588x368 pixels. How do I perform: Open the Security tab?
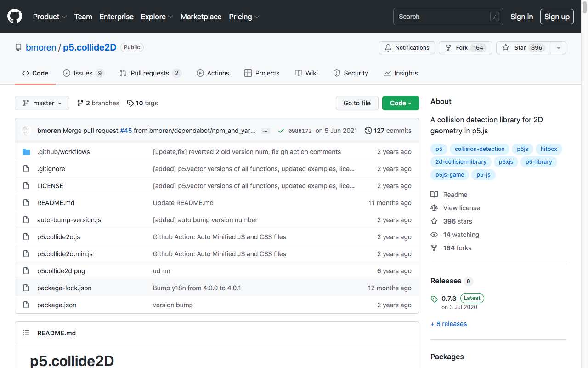pyautogui.click(x=351, y=73)
